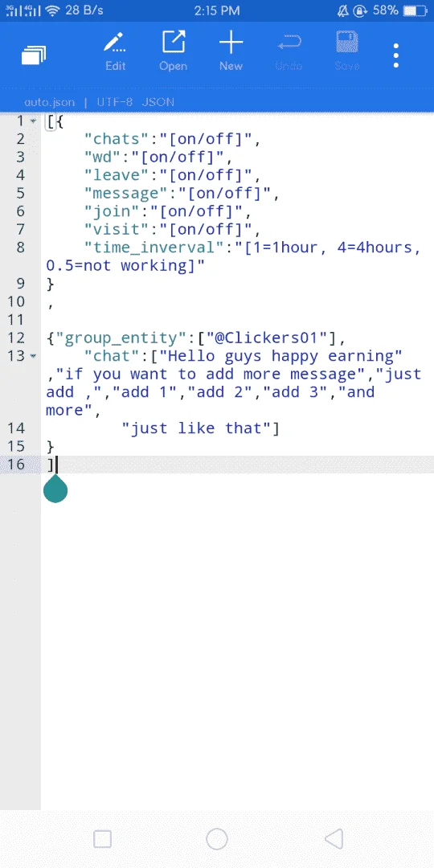The height and width of the screenshot is (868, 434).
Task: Tap "Hello guys happy earning" string
Action: 281,356
